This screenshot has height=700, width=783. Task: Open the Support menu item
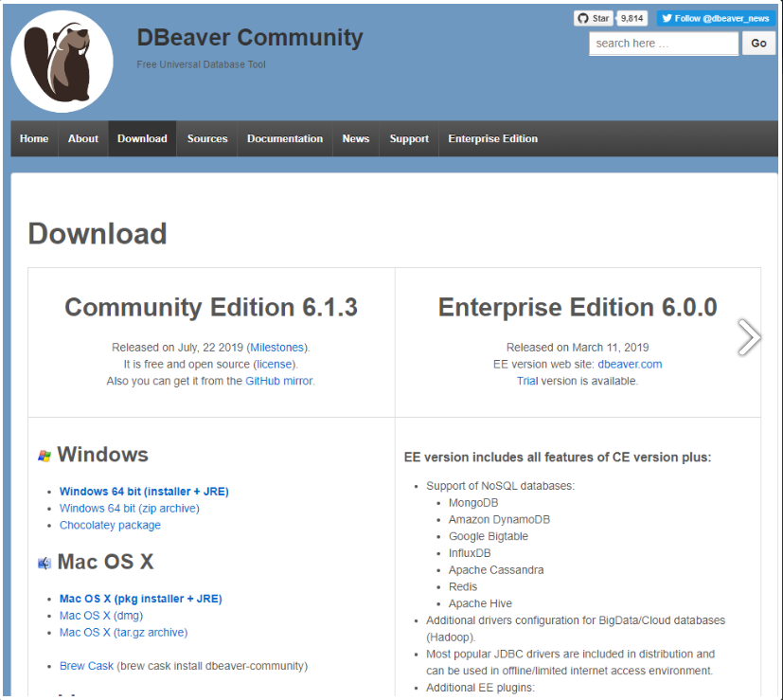pos(409,138)
